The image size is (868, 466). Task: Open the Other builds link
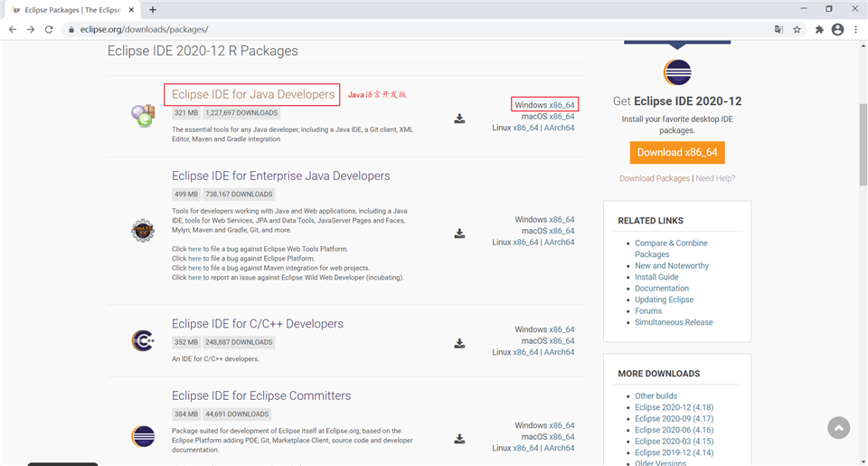[656, 395]
